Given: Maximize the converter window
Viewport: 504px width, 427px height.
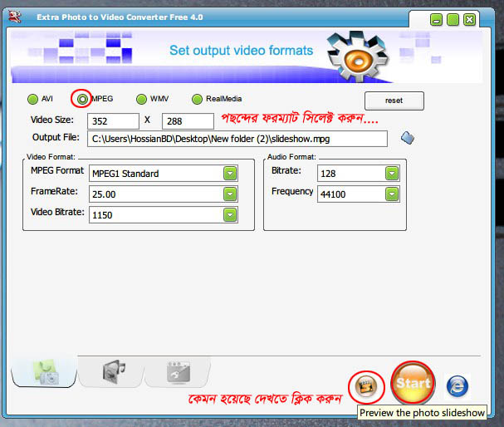Looking at the screenshot, I should click(x=453, y=20).
